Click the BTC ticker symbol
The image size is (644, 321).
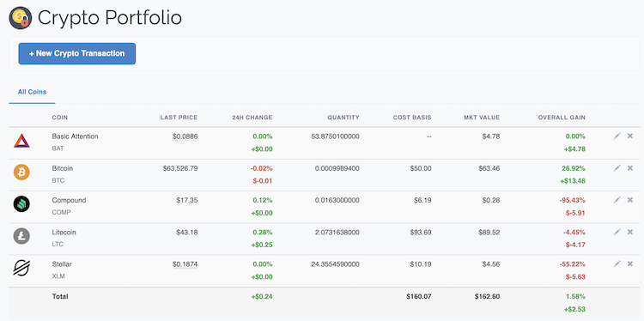click(x=58, y=180)
